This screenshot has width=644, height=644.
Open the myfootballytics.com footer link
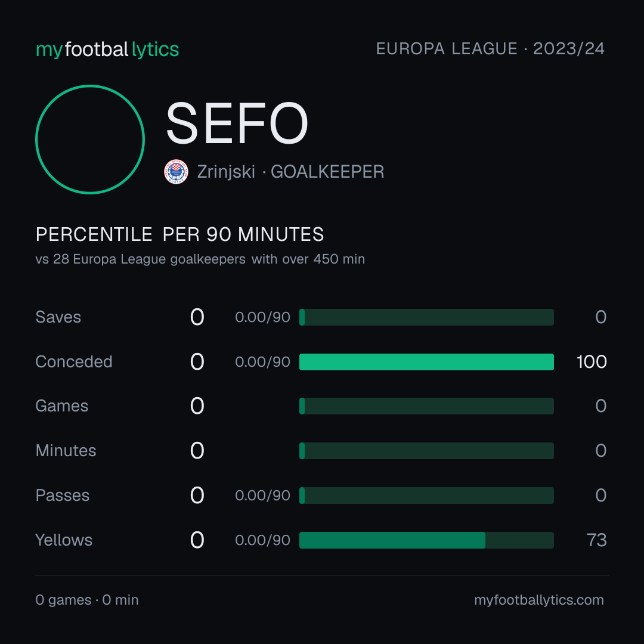539,600
